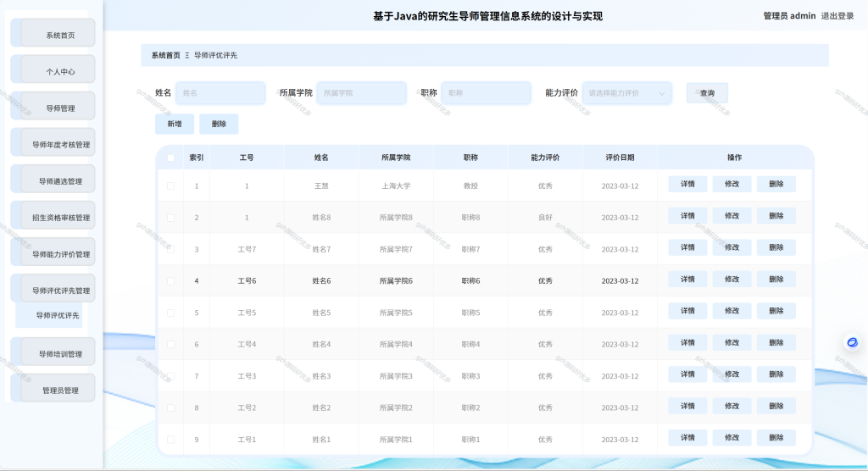Click 修改 for row 姓名1
The width and height of the screenshot is (868, 471).
click(732, 438)
